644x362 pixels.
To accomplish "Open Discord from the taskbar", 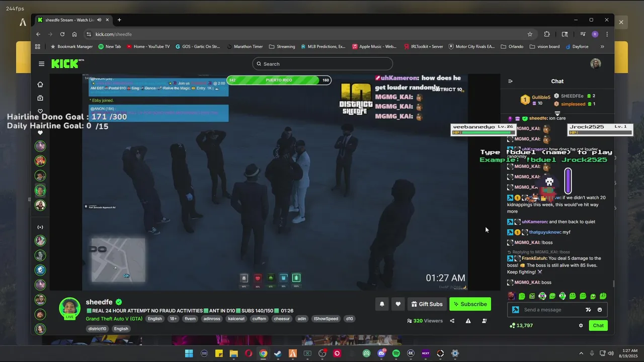I will click(381, 353).
